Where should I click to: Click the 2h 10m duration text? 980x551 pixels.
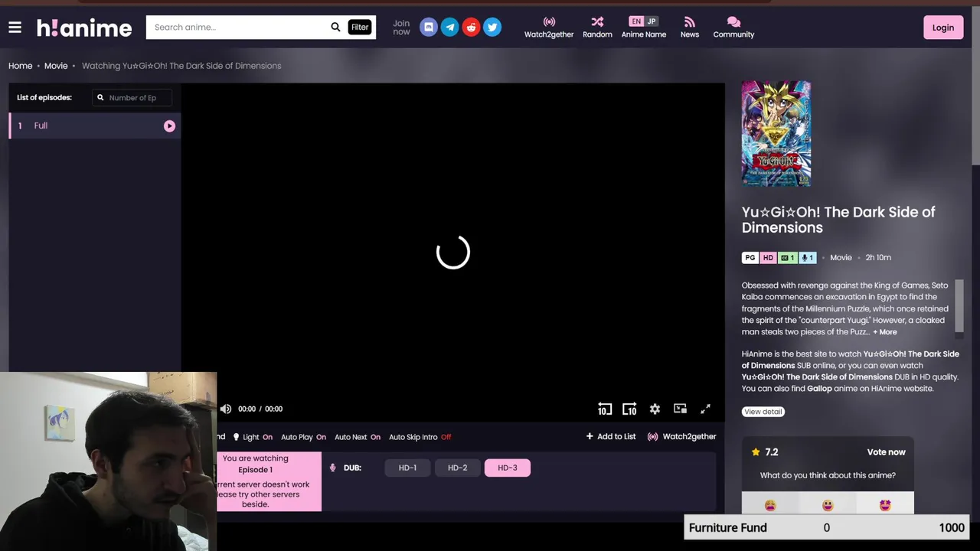pyautogui.click(x=878, y=258)
